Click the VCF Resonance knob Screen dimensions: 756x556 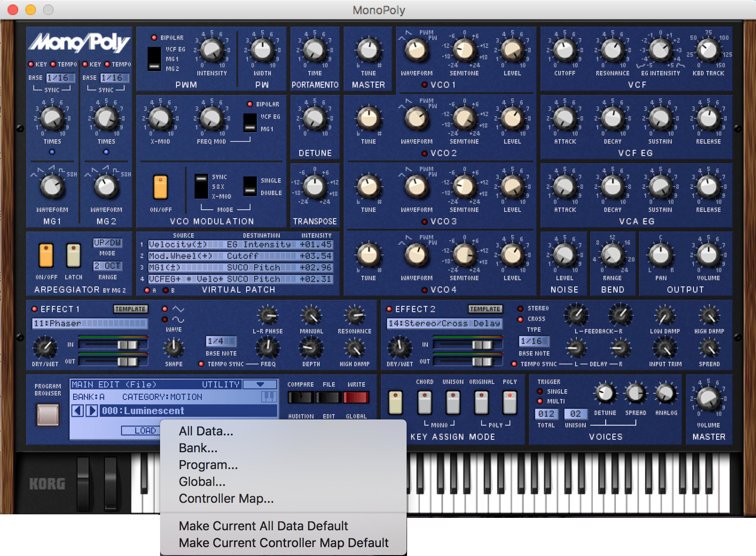coord(612,51)
